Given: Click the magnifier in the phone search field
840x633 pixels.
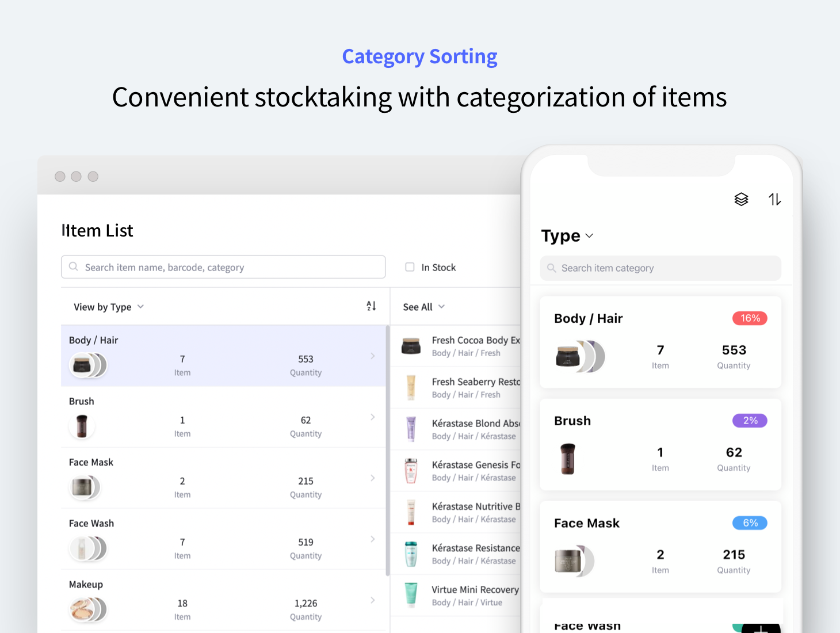Looking at the screenshot, I should point(551,268).
